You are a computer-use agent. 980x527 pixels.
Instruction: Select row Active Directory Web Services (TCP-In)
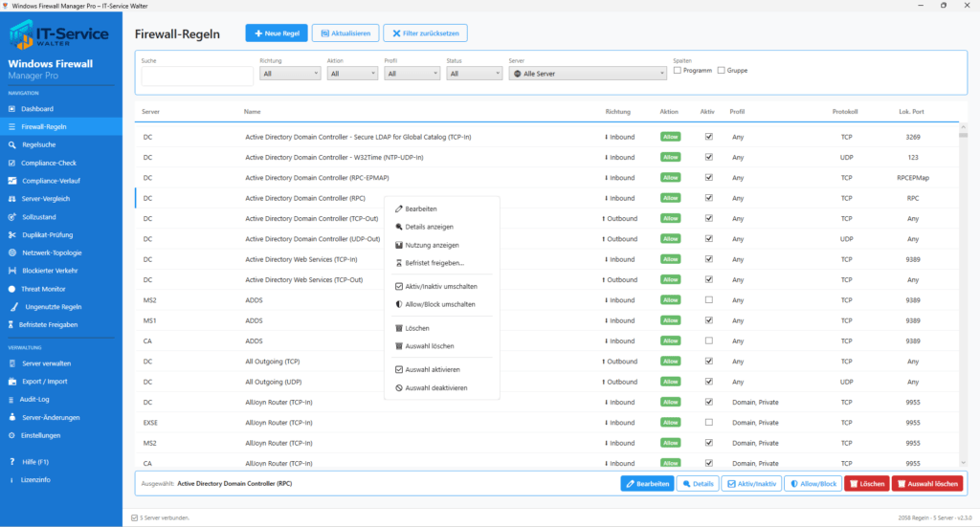(546, 260)
